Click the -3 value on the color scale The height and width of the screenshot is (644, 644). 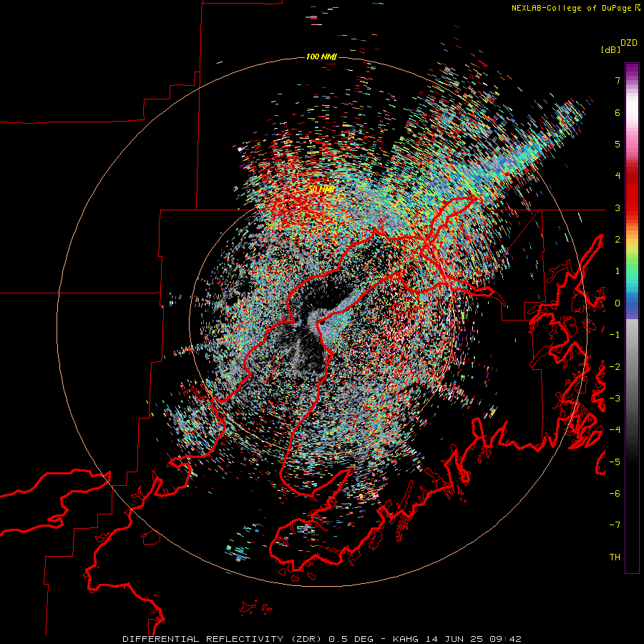615,399
